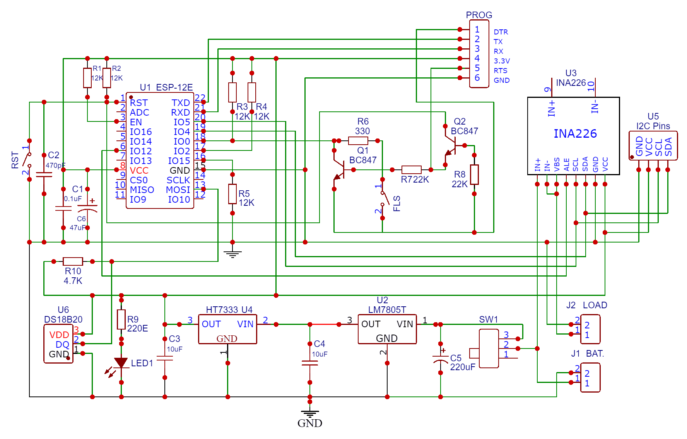This screenshot has height=439, width=687.
Task: Select the R1 12K resistor symbol
Action: click(x=87, y=78)
